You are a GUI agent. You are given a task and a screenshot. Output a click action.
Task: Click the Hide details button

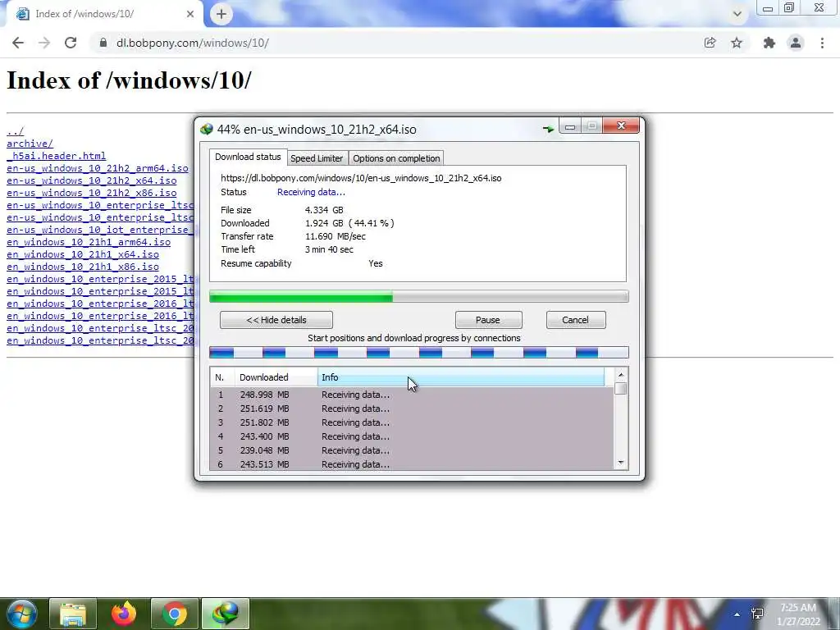(x=276, y=320)
